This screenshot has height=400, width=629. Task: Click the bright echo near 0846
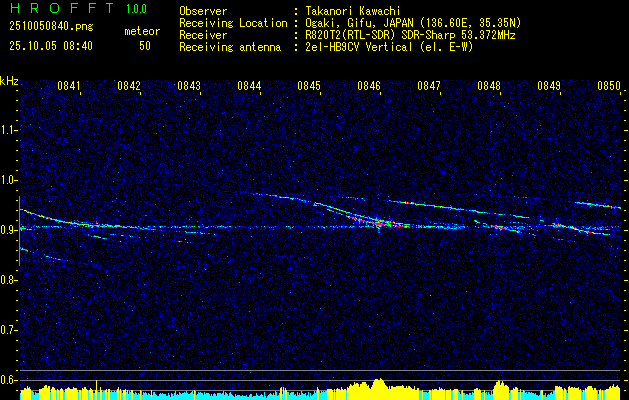coord(377,223)
